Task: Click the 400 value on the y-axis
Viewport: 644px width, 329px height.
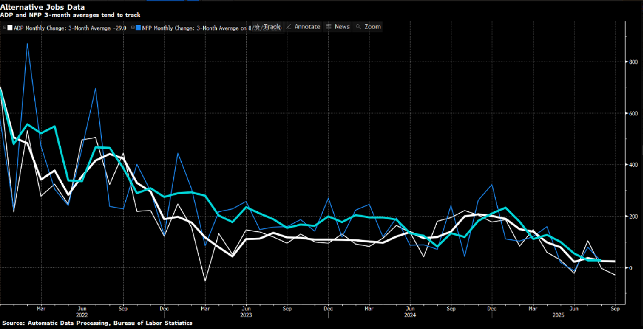Action: 634,165
